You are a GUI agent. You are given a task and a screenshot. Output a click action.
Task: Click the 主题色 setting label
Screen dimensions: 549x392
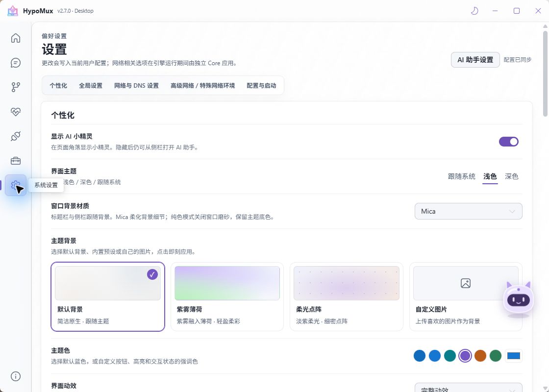(61, 350)
